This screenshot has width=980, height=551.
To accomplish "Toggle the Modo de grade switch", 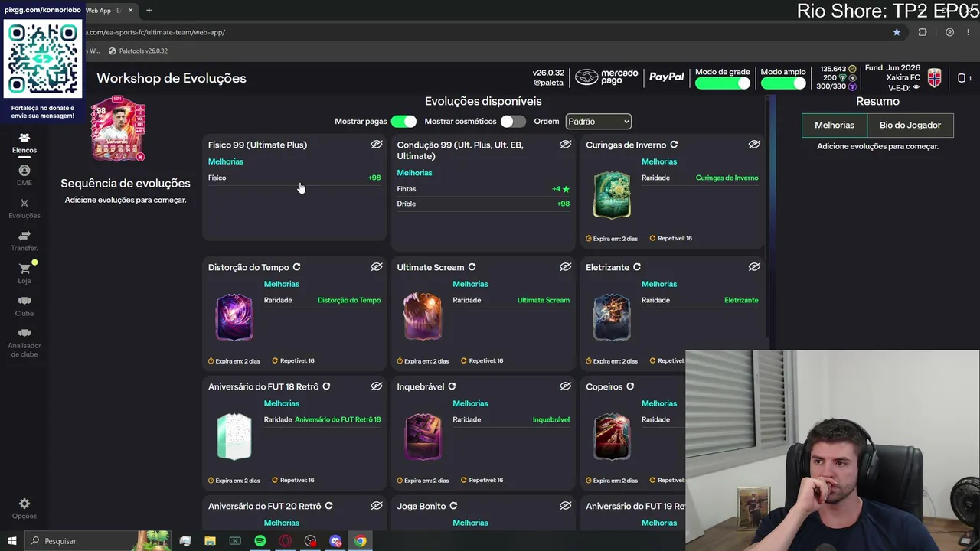I will click(722, 83).
